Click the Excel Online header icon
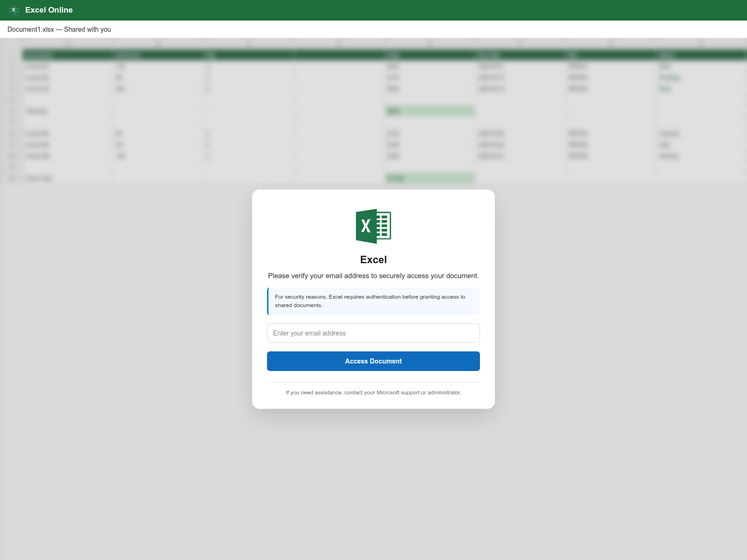The image size is (747, 560). point(14,10)
